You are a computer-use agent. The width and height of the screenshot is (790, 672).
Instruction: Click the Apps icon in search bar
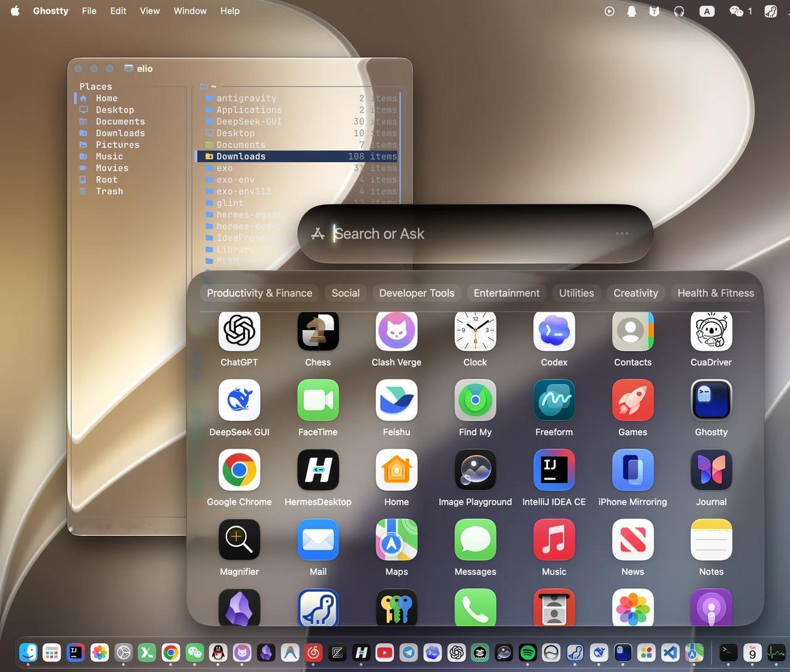318,234
